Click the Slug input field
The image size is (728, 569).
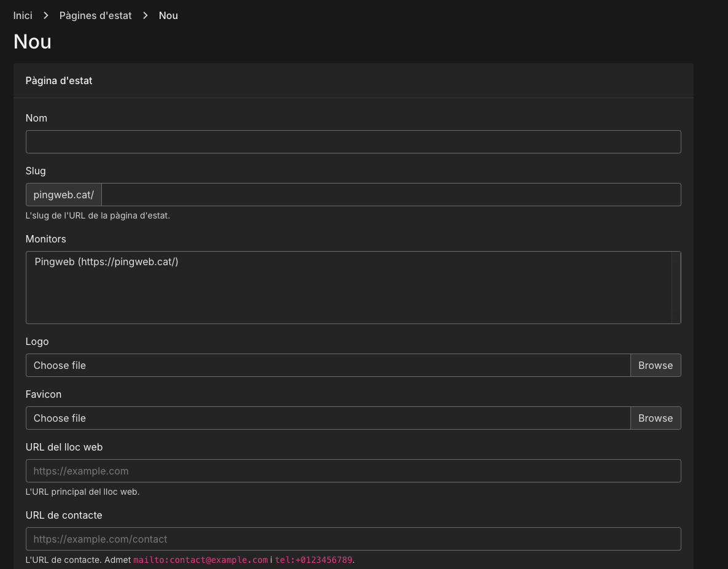tap(390, 195)
